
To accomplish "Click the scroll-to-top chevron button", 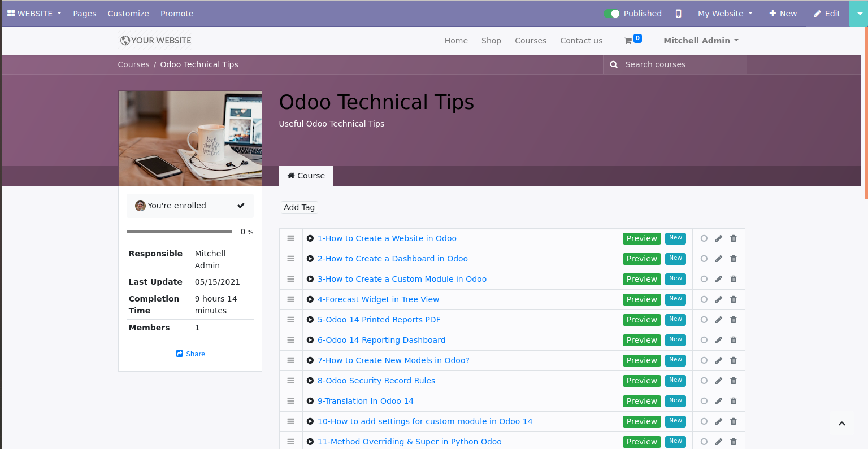I will (x=842, y=424).
